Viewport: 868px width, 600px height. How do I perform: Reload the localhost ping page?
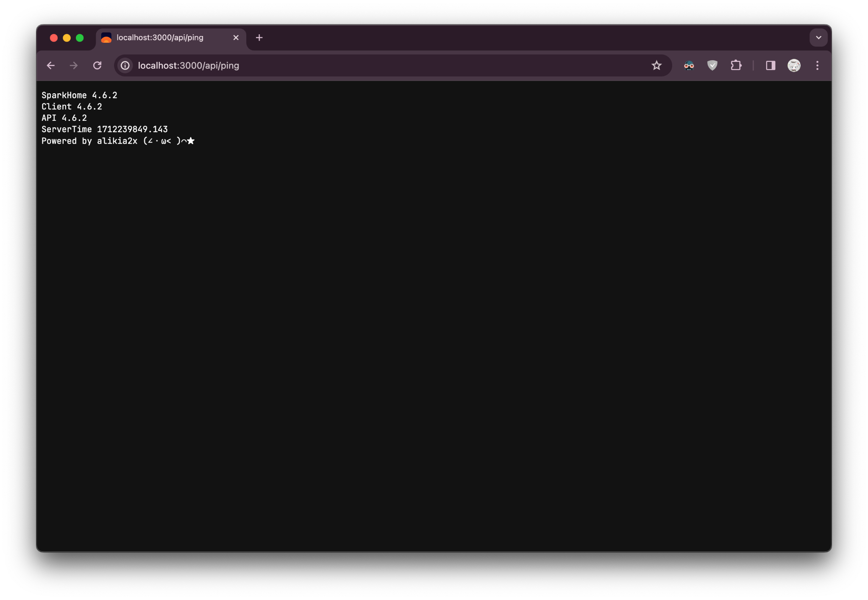(97, 66)
